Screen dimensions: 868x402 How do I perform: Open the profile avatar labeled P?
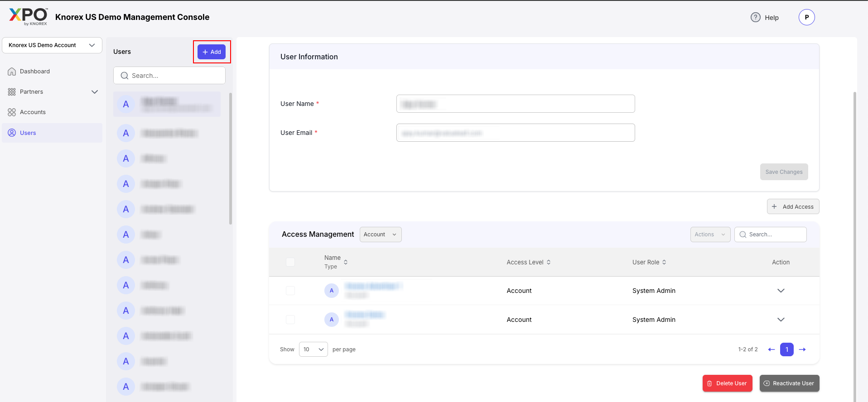[x=806, y=17]
